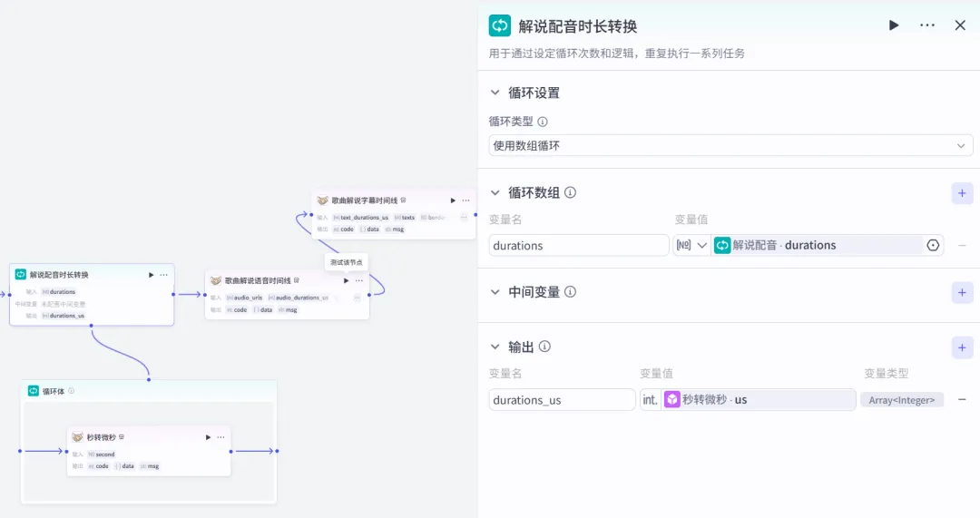Show info tooltip for 中间变量
The height and width of the screenshot is (518, 980).
(570, 292)
